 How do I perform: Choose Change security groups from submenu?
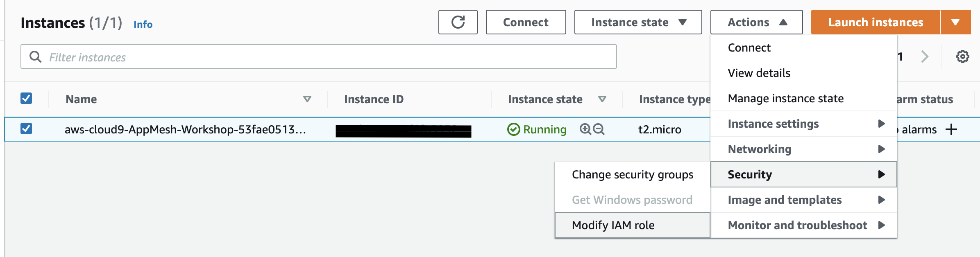click(632, 174)
